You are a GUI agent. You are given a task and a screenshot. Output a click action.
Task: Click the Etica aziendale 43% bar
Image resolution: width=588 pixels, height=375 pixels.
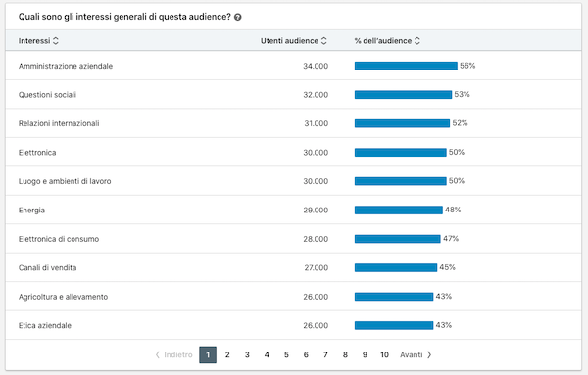pos(394,325)
